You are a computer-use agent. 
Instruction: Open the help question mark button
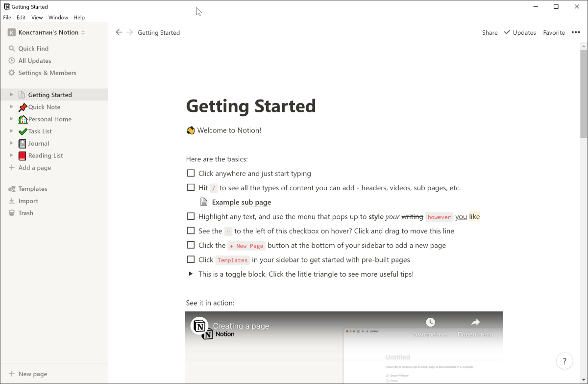[564, 361]
